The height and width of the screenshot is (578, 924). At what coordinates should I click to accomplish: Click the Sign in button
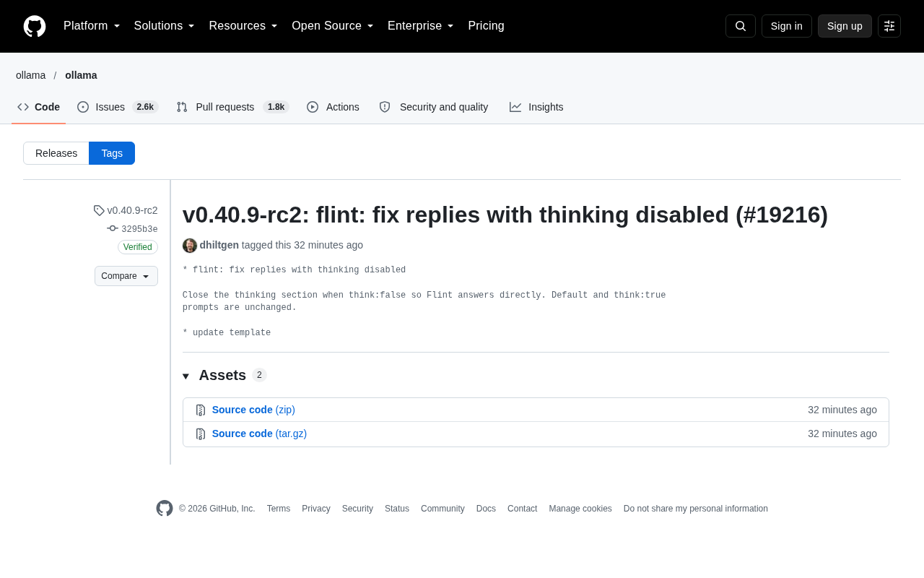(x=787, y=26)
